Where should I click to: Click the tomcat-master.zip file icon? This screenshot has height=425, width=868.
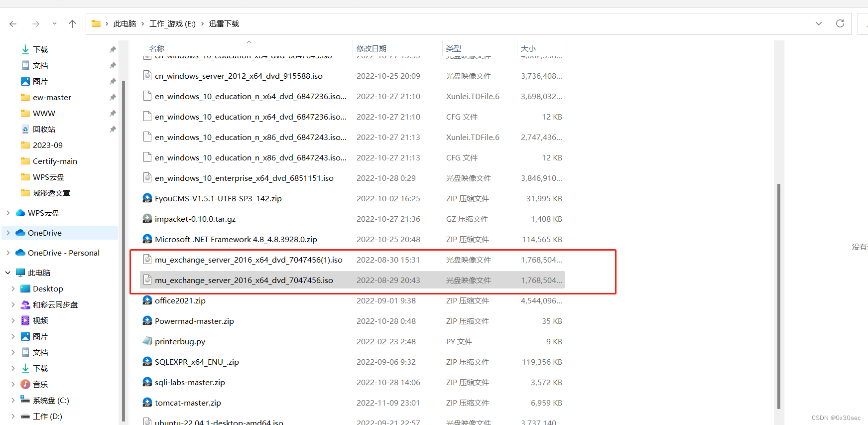click(147, 402)
